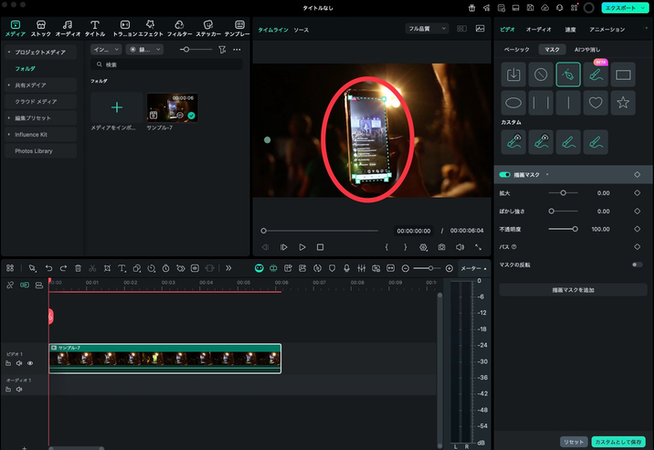Open more options ellipsis in media panel
Viewport: 654px width, 450px height.
coord(237,50)
